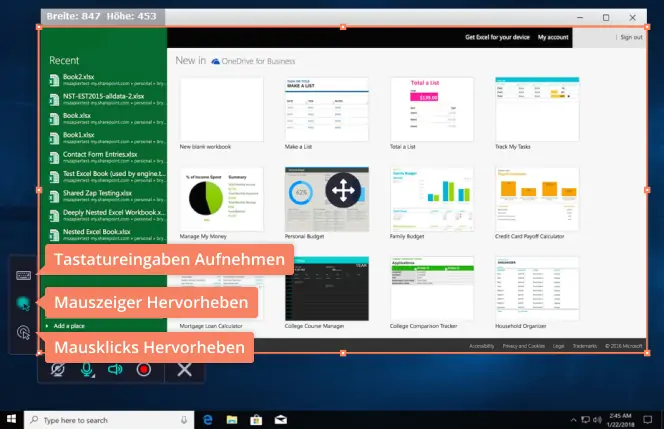Open Book2.xlsx from Recent list

pos(107,80)
